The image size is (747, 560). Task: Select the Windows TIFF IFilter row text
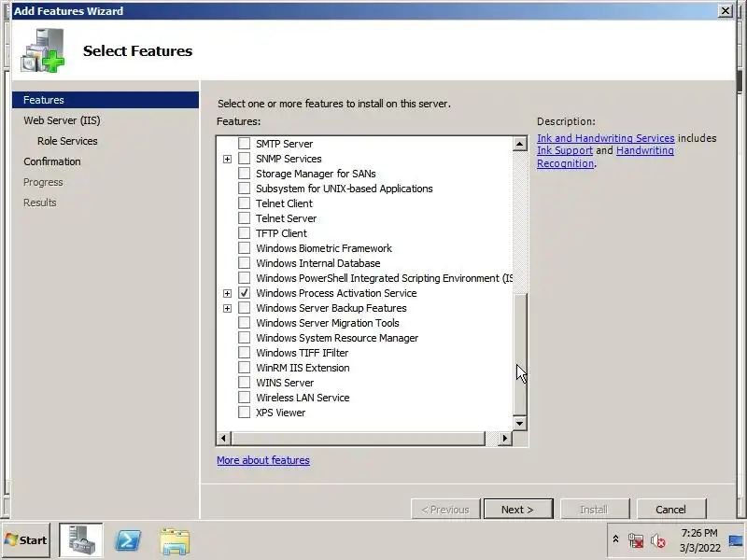(302, 353)
